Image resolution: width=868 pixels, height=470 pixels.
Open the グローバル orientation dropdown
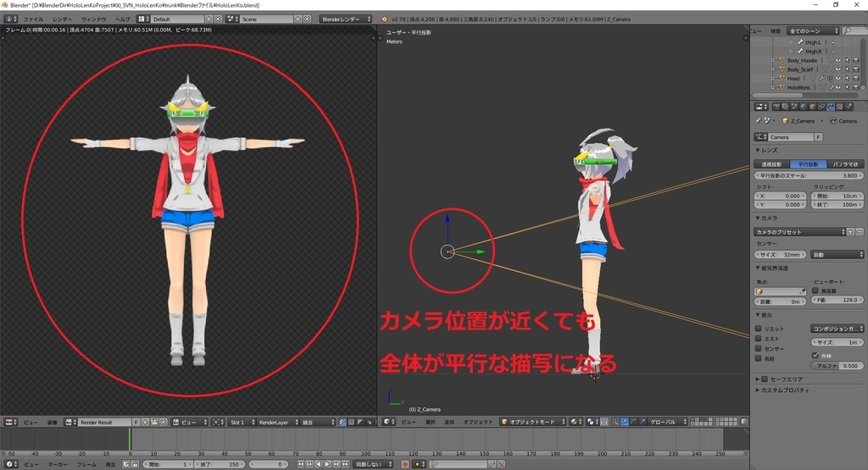[667, 422]
